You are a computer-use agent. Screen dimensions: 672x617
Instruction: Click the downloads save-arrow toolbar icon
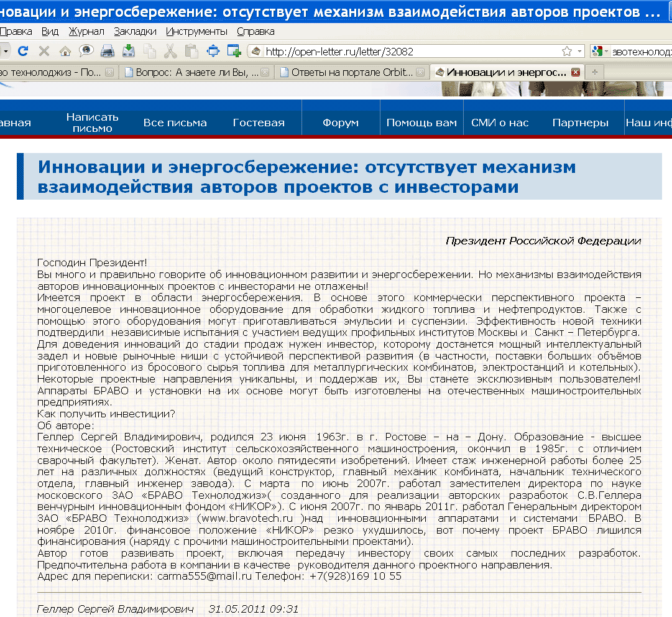(129, 51)
